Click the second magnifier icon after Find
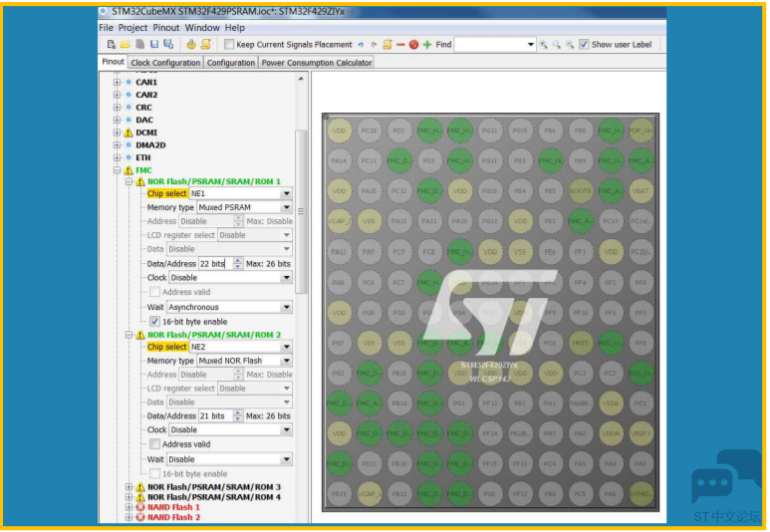770x532 pixels. click(557, 45)
